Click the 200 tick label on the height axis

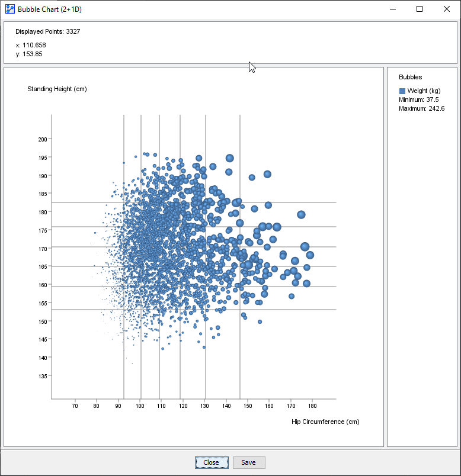coord(43,139)
